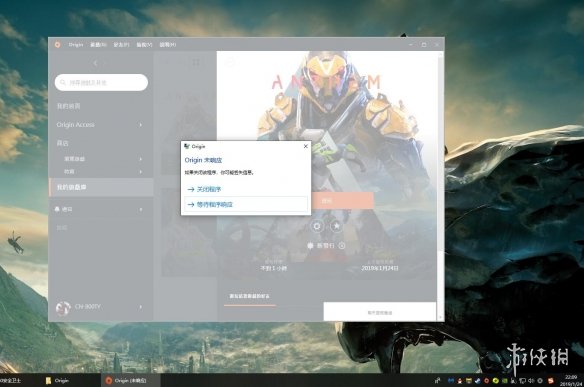Viewport: 584px width, 387px height.
Task: Click the search games input field
Action: coord(101,82)
